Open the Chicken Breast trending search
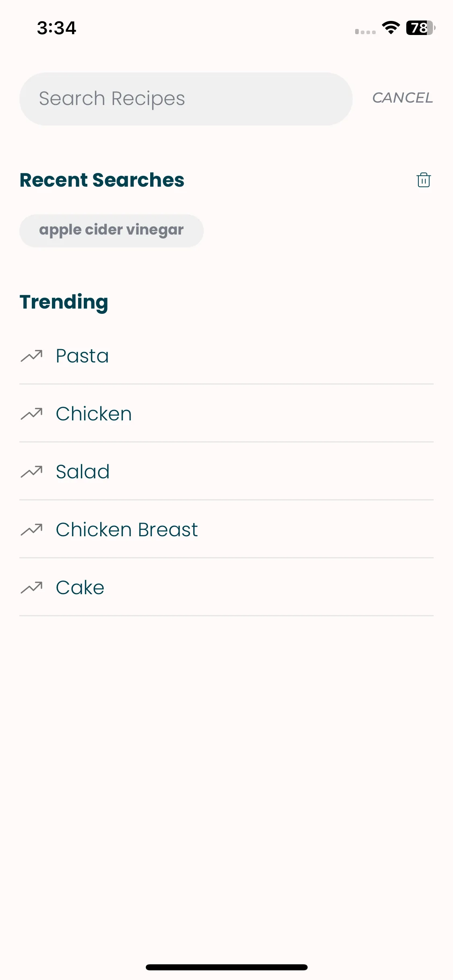The width and height of the screenshot is (453, 980). 226,529
